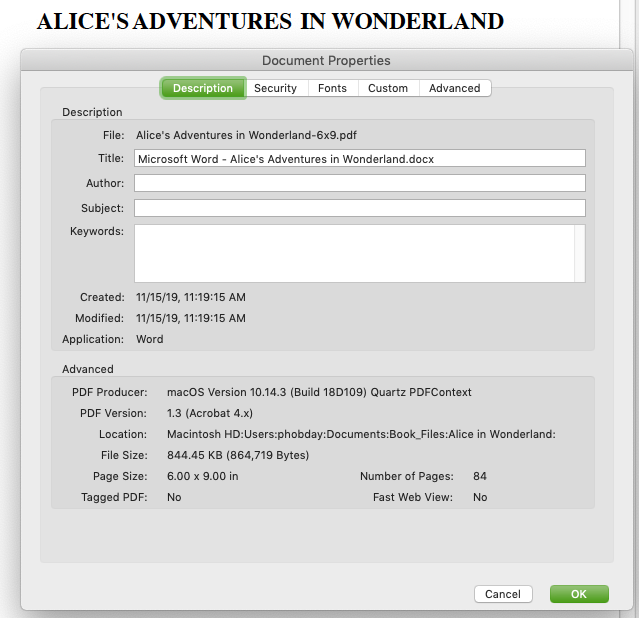
Task: Click the Created date '11/15/19, 11:19:15 AM'
Action: coord(191,297)
